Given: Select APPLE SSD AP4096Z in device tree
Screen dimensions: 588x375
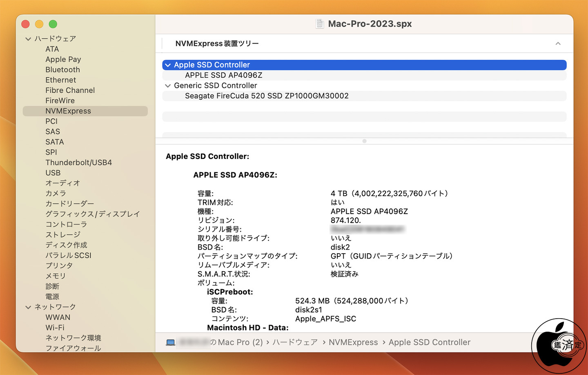Looking at the screenshot, I should pos(223,75).
